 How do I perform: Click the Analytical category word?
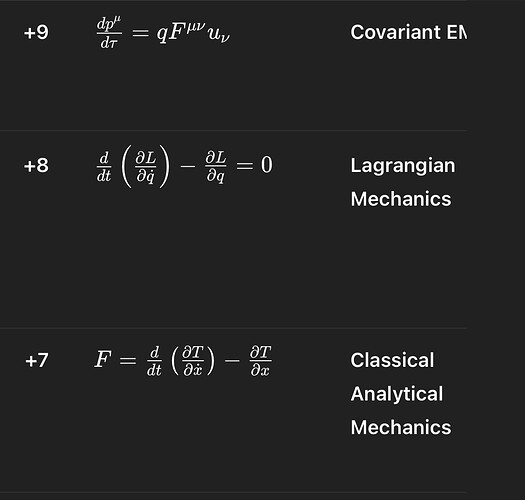(x=397, y=394)
